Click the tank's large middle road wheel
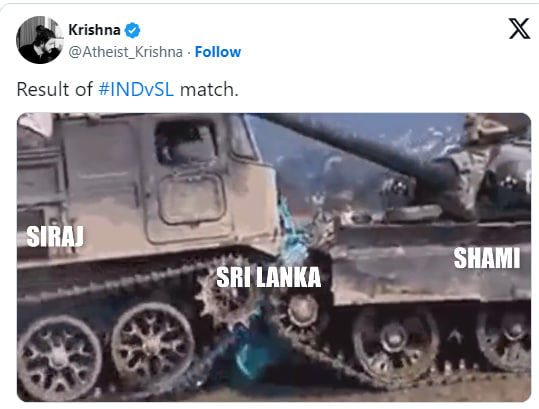Image resolution: width=539 pixels, height=409 pixels. (395, 339)
